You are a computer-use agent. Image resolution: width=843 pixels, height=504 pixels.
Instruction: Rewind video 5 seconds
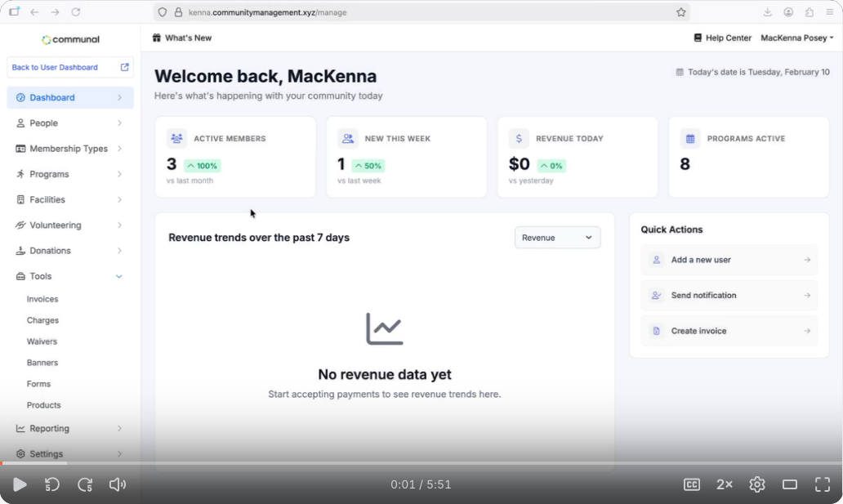pyautogui.click(x=52, y=484)
